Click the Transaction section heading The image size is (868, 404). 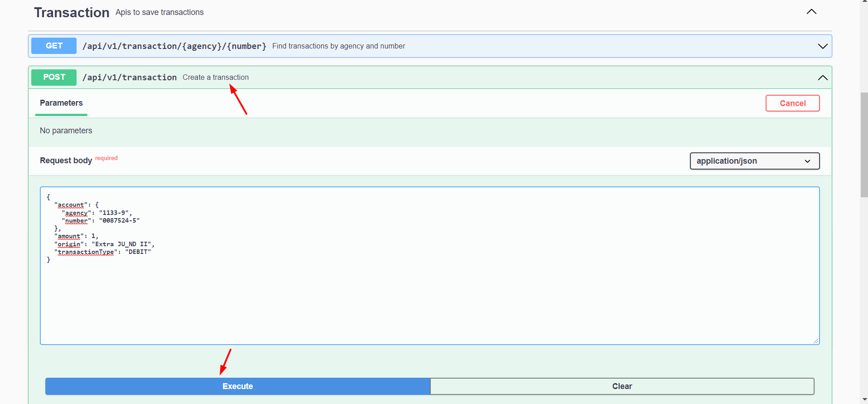(x=72, y=13)
